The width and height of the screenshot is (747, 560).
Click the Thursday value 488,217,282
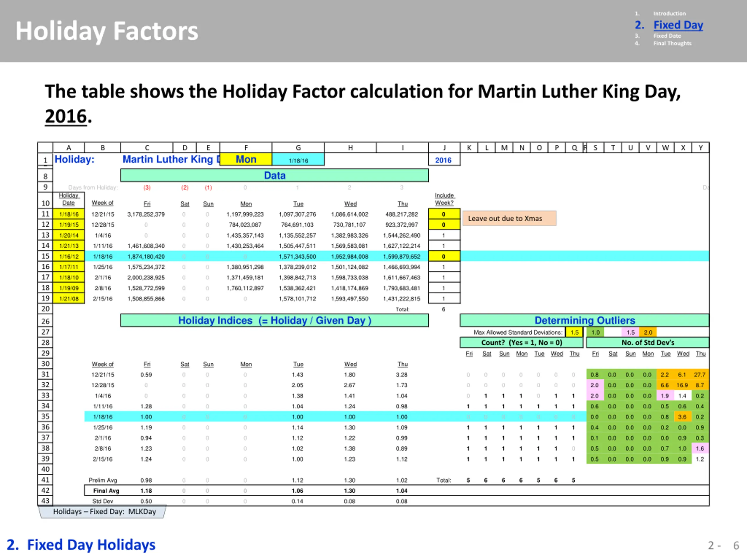coord(402,214)
